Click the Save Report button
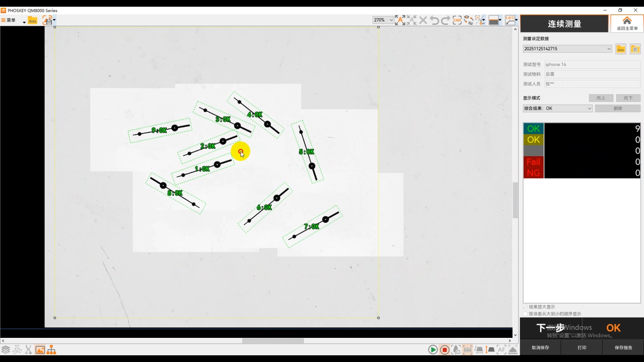644x362 pixels. pyautogui.click(x=623, y=348)
